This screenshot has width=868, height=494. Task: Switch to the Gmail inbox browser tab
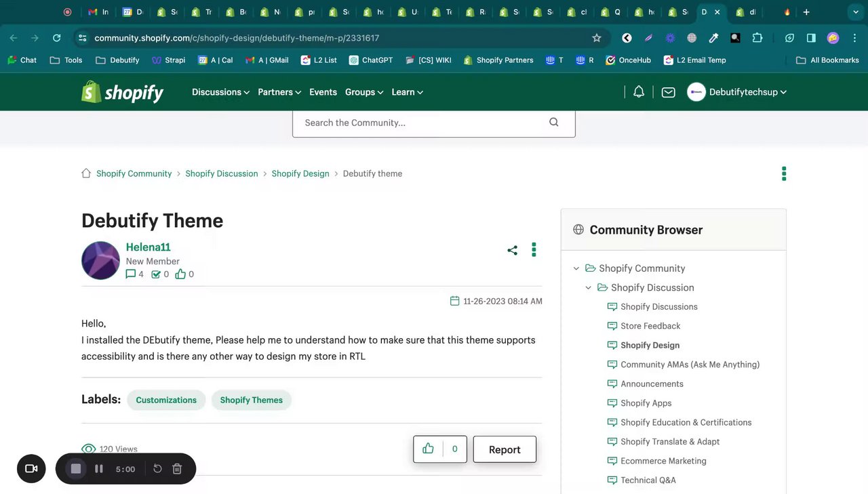point(98,12)
